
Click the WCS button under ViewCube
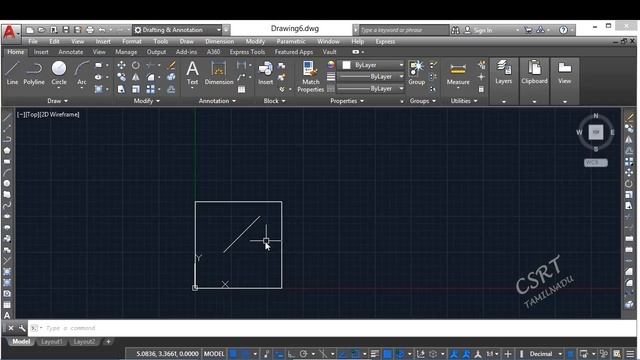coord(596,162)
